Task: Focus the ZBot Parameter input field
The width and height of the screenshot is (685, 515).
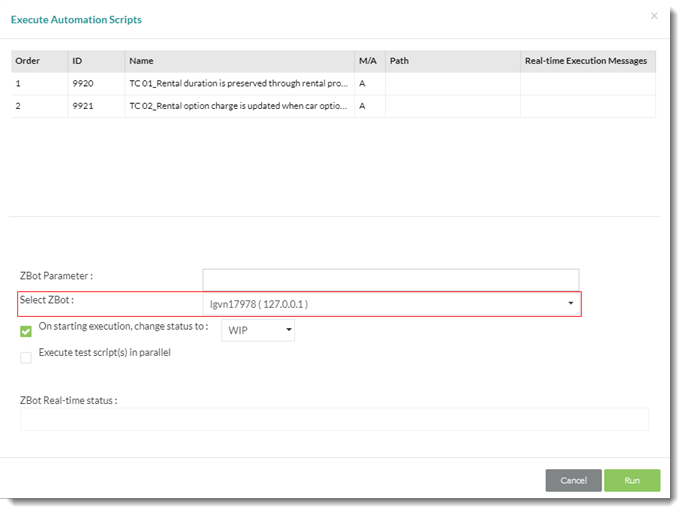Action: coord(391,280)
